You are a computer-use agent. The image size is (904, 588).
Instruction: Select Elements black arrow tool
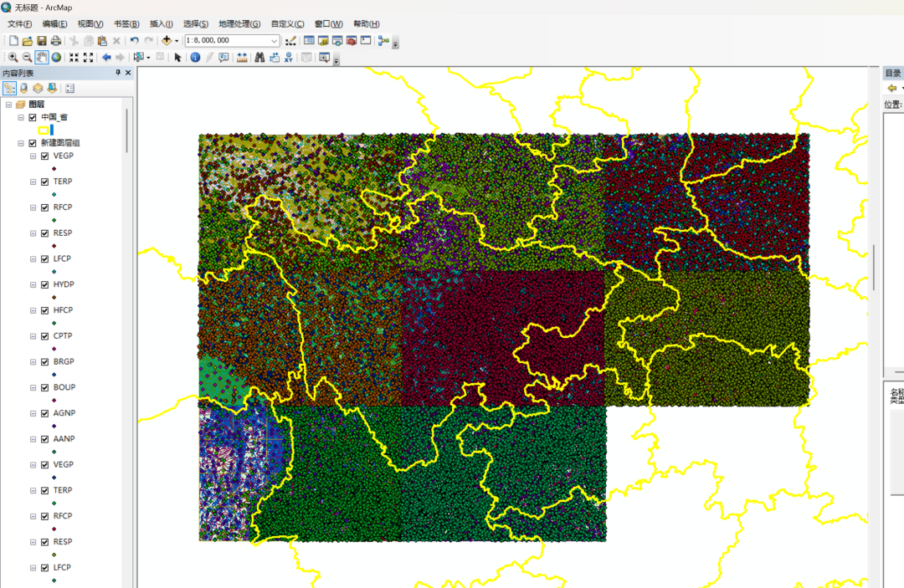tap(177, 57)
